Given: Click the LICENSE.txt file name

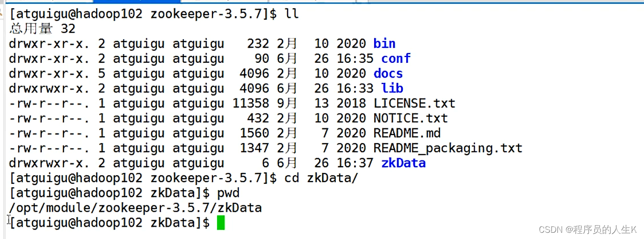Looking at the screenshot, I should (x=414, y=103).
